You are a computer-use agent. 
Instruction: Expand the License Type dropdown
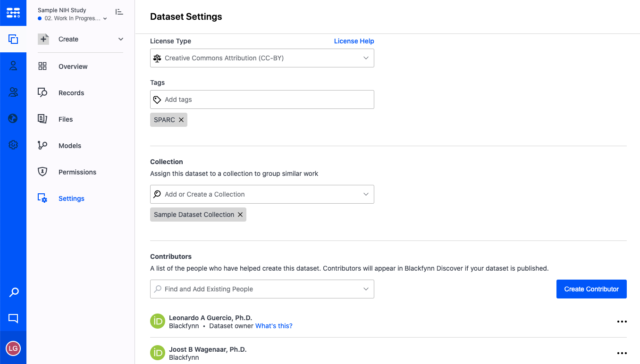(262, 58)
